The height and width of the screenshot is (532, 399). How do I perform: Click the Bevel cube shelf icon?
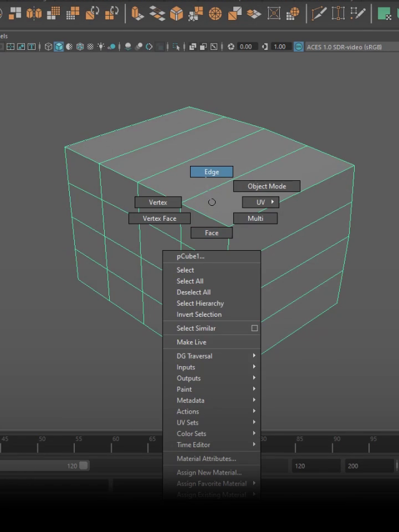tap(177, 12)
